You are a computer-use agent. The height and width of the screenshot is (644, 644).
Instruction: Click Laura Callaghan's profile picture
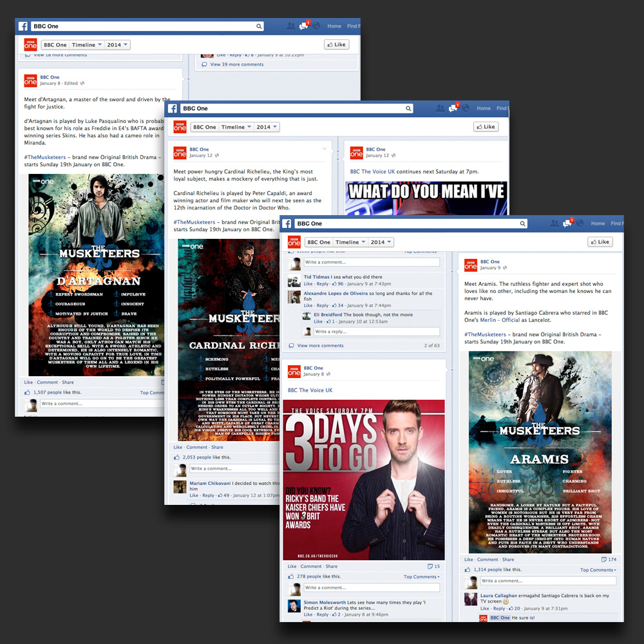(471, 599)
